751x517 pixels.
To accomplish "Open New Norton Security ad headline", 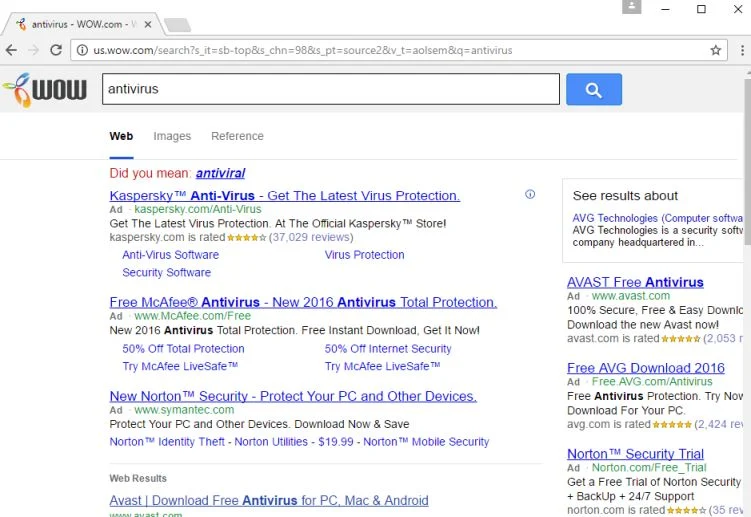I will pos(293,396).
